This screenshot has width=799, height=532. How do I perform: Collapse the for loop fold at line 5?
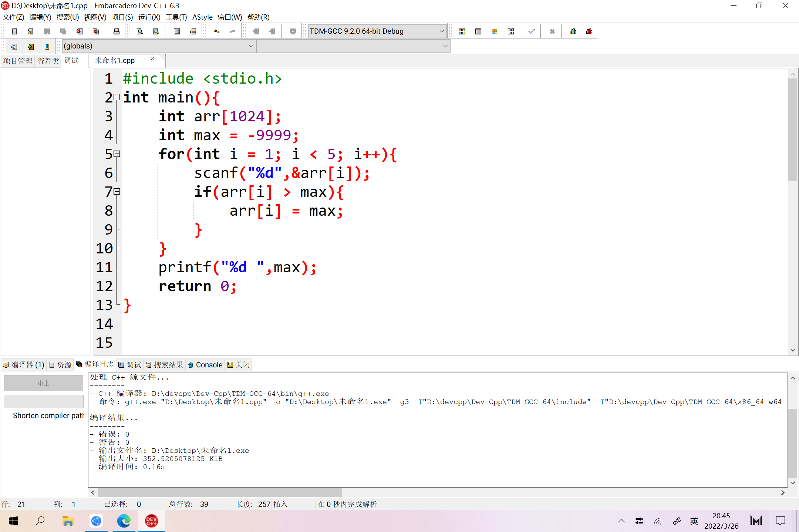(x=117, y=154)
